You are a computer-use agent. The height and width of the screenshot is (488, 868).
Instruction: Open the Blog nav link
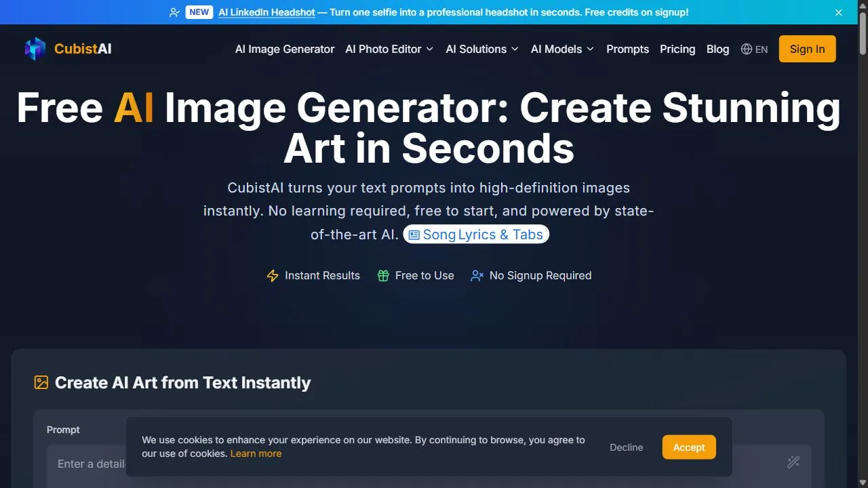[x=717, y=49]
